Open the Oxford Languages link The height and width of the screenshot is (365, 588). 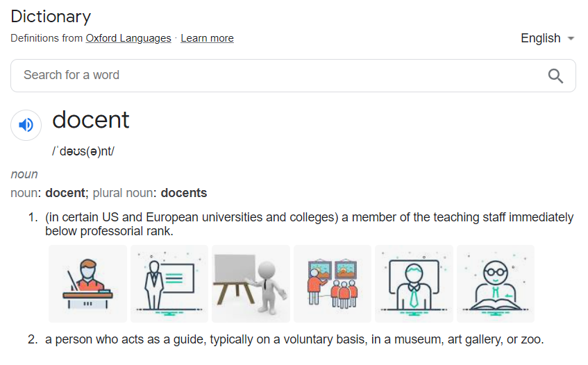128,38
